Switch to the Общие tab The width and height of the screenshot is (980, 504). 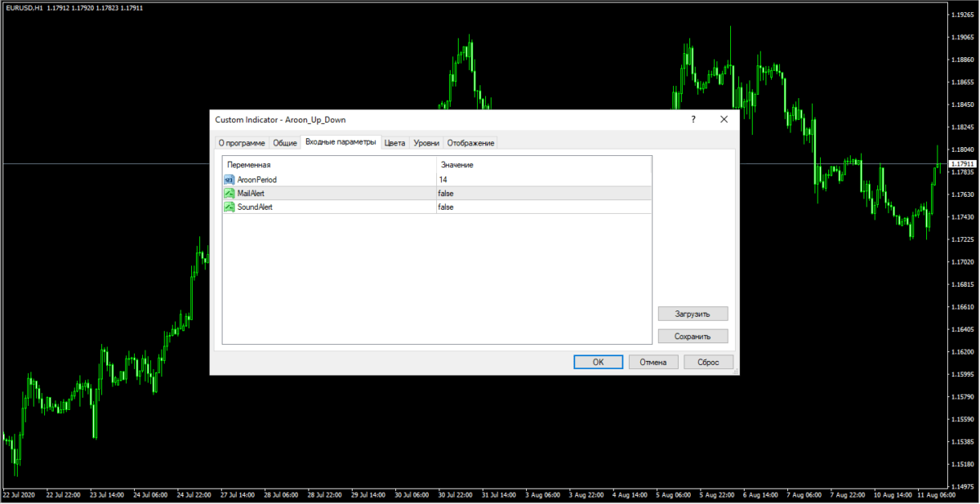click(x=285, y=143)
